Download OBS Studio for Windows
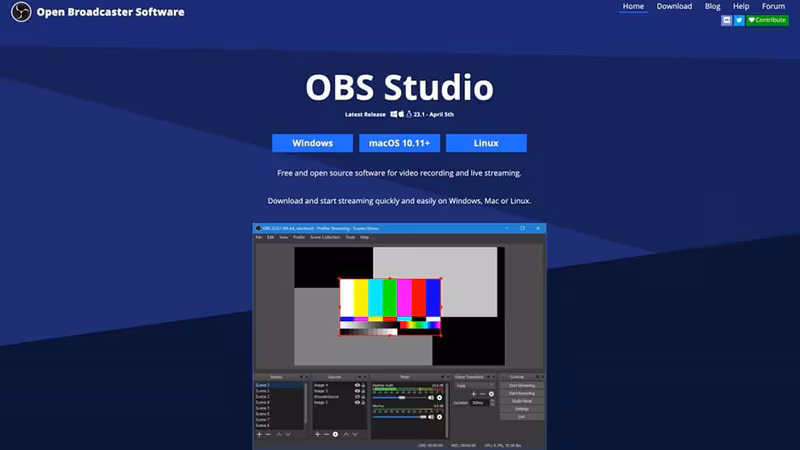This screenshot has width=800, height=450. 312,143
